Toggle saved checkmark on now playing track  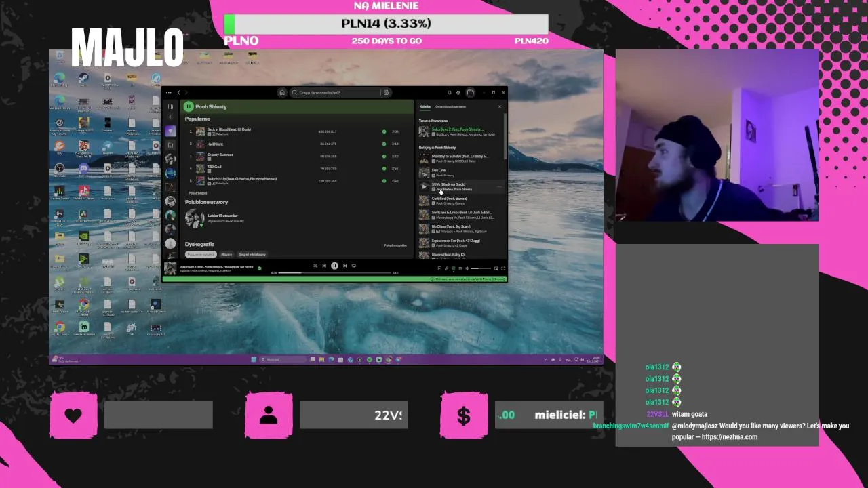tap(259, 268)
